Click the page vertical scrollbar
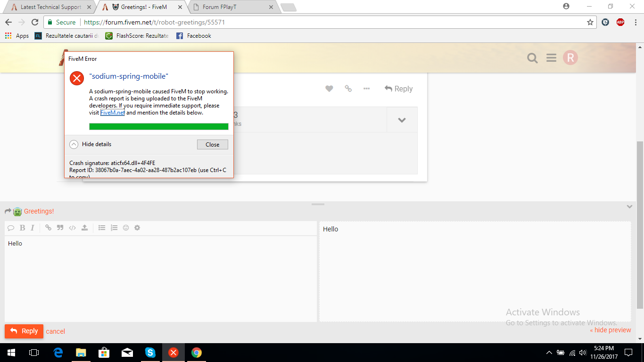 tap(640, 224)
